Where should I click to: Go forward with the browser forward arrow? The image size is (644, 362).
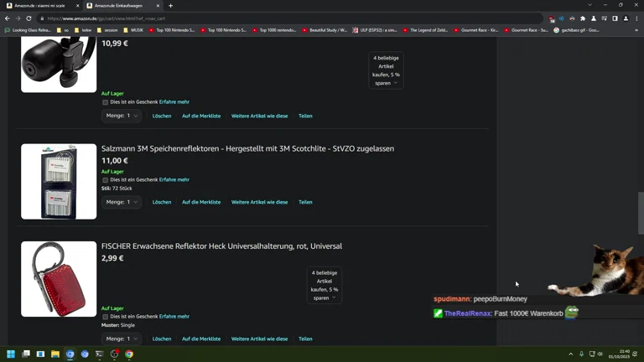pos(18,18)
